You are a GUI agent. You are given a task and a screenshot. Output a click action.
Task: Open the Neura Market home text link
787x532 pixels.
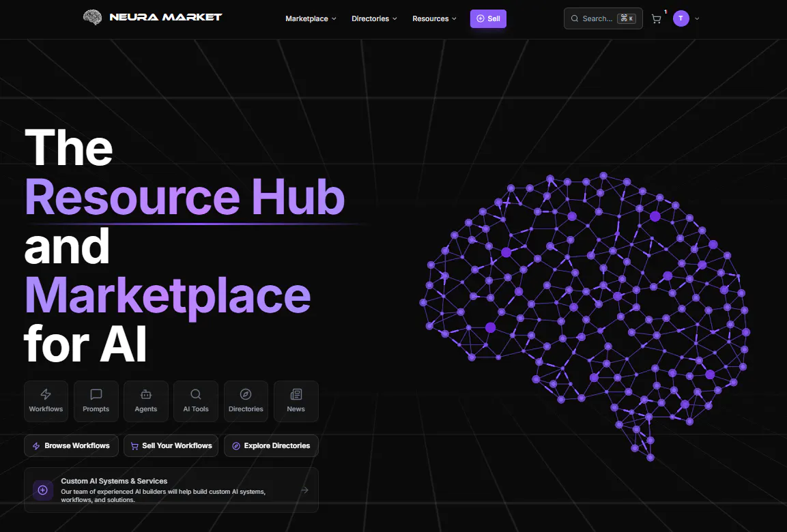click(166, 17)
